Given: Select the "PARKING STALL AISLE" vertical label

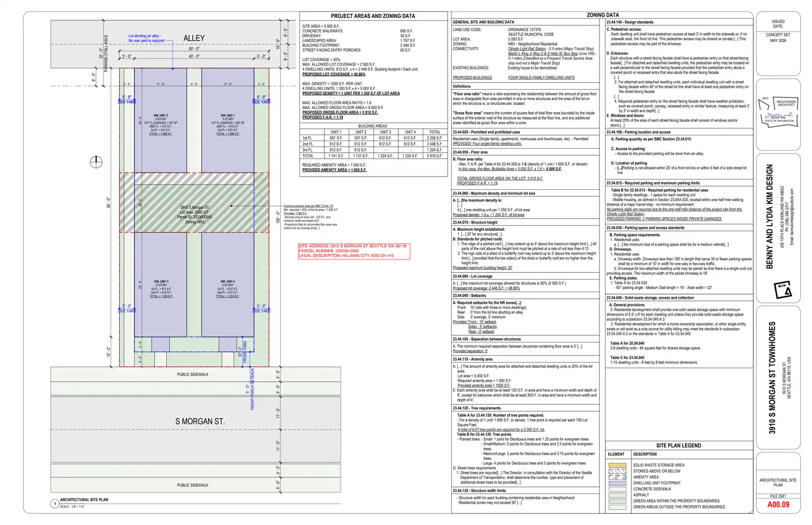Looking at the screenshot, I should pyautogui.click(x=106, y=53).
